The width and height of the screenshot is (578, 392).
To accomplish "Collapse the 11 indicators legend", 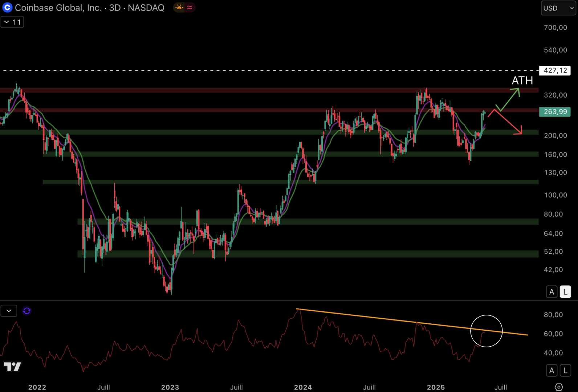I will 12,22.
